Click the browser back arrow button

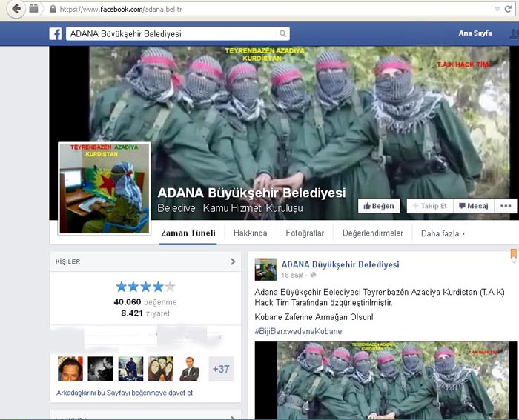click(16, 9)
